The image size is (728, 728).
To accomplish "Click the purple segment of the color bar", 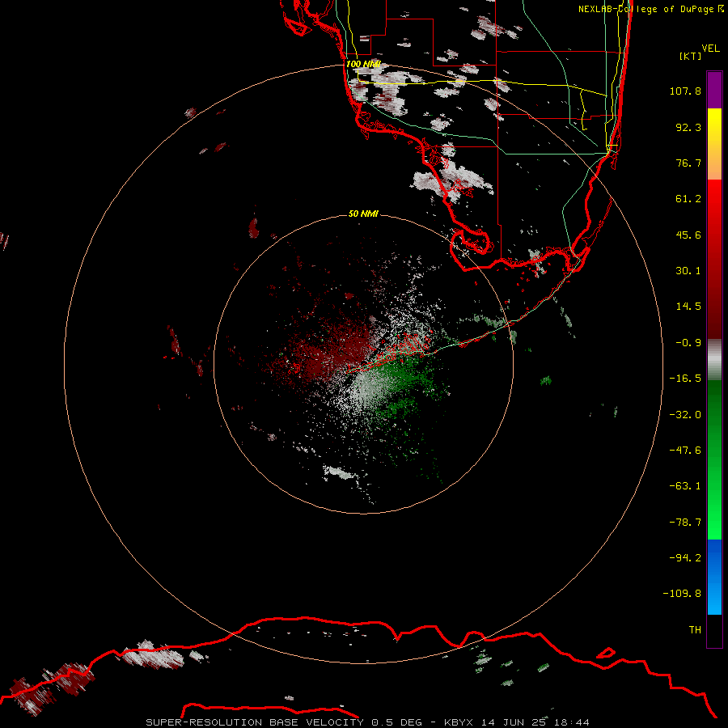I will (714, 90).
